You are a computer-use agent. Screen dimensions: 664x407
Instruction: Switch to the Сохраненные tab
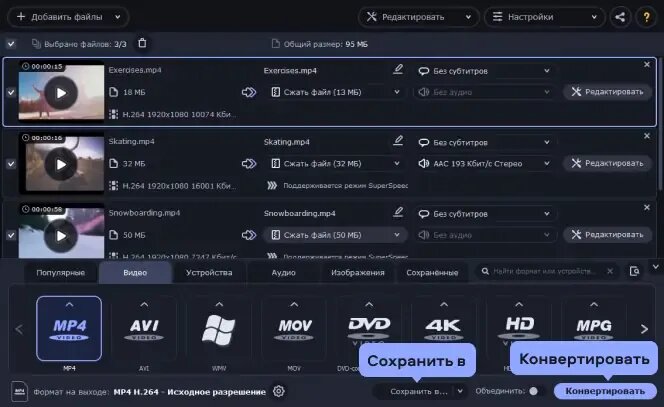coord(432,272)
